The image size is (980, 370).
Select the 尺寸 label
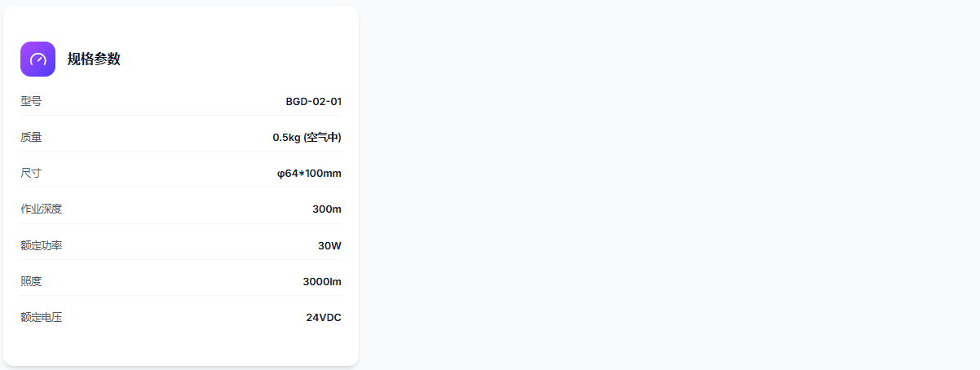click(x=31, y=173)
